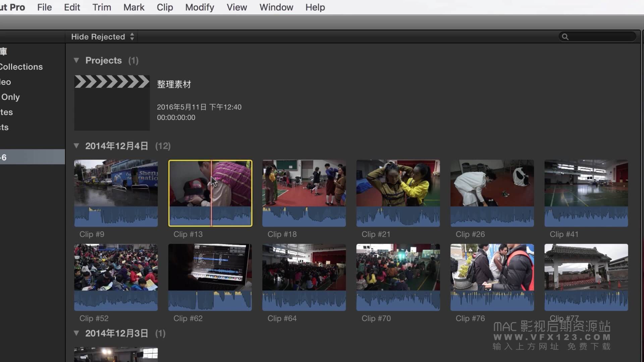Open the Modify menu
This screenshot has width=644, height=362.
(200, 7)
